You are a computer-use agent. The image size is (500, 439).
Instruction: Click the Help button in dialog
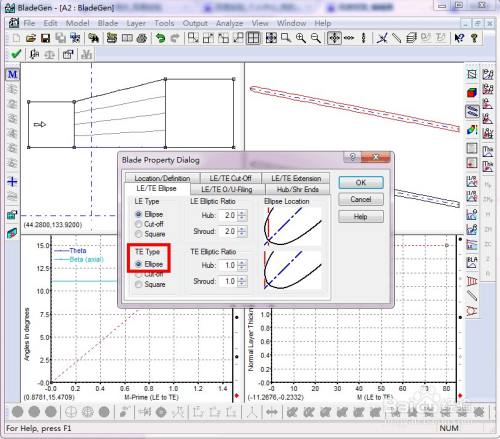361,217
